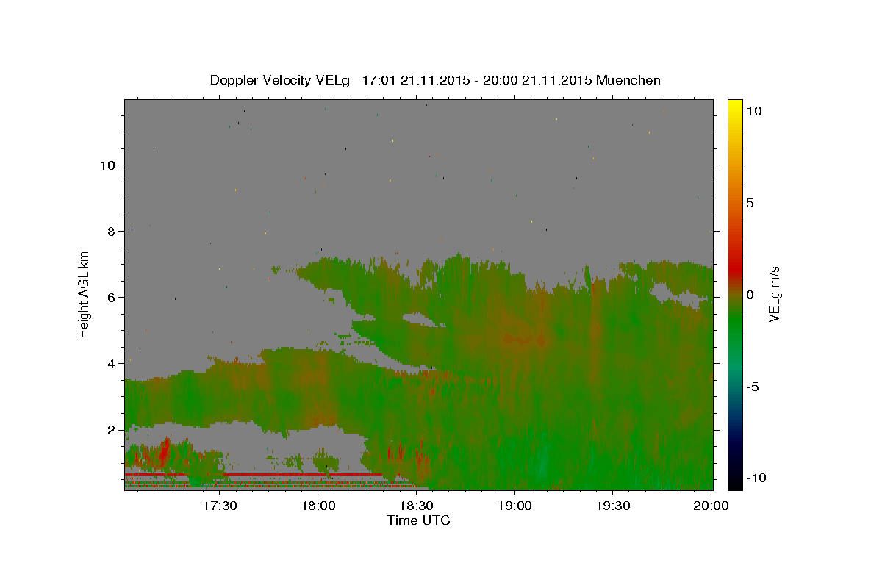Image resolution: width=882 pixels, height=588 pixels.
Task: Click the height axis label '2'
Action: coord(112,429)
